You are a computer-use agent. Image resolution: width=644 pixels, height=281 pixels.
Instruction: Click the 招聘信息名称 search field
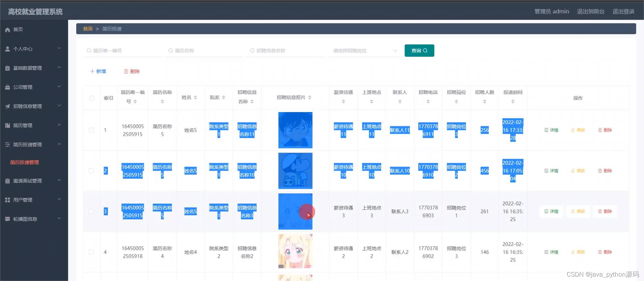[286, 51]
